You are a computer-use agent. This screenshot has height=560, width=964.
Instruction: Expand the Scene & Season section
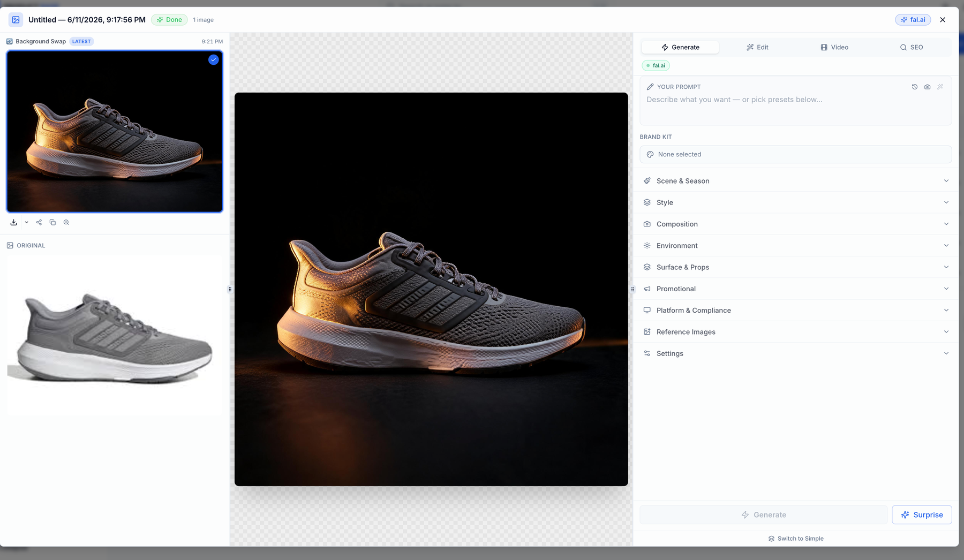click(795, 181)
